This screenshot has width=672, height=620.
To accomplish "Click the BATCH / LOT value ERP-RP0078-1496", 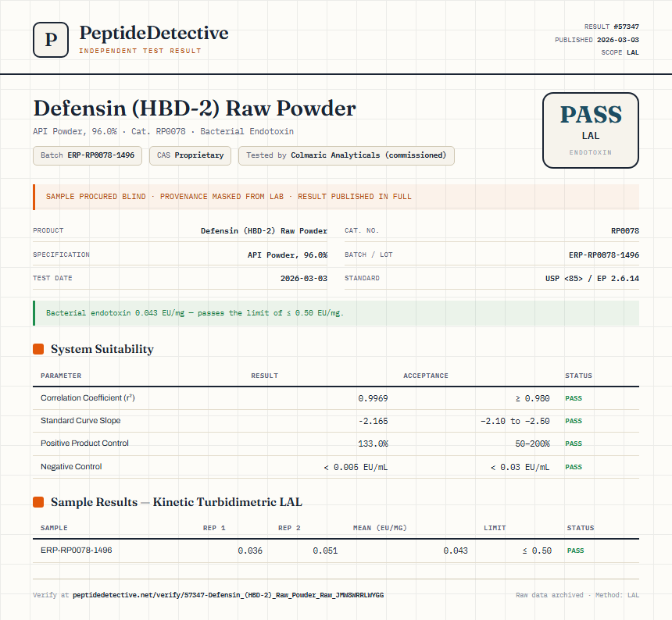I will click(x=604, y=255).
